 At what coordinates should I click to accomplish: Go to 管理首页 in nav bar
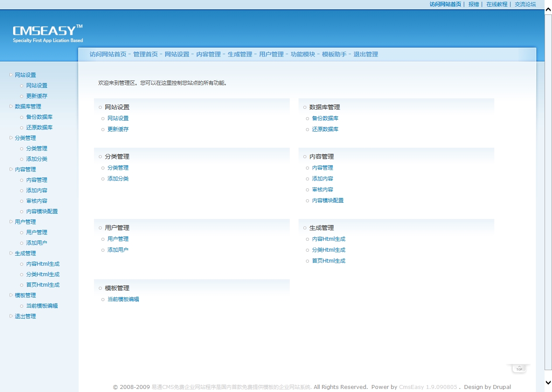tap(146, 54)
